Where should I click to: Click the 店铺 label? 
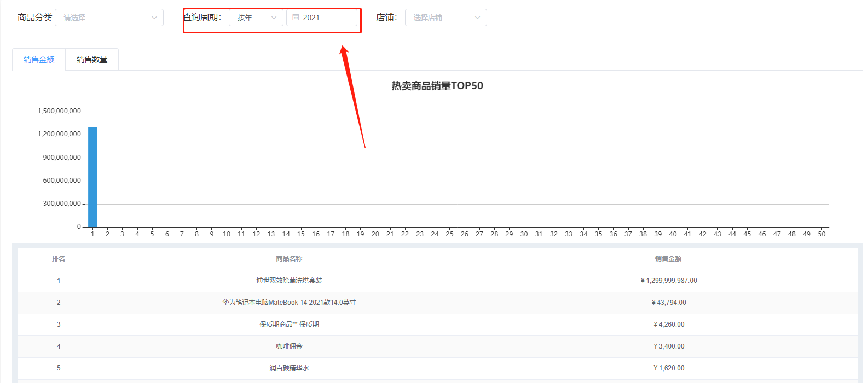(x=387, y=18)
